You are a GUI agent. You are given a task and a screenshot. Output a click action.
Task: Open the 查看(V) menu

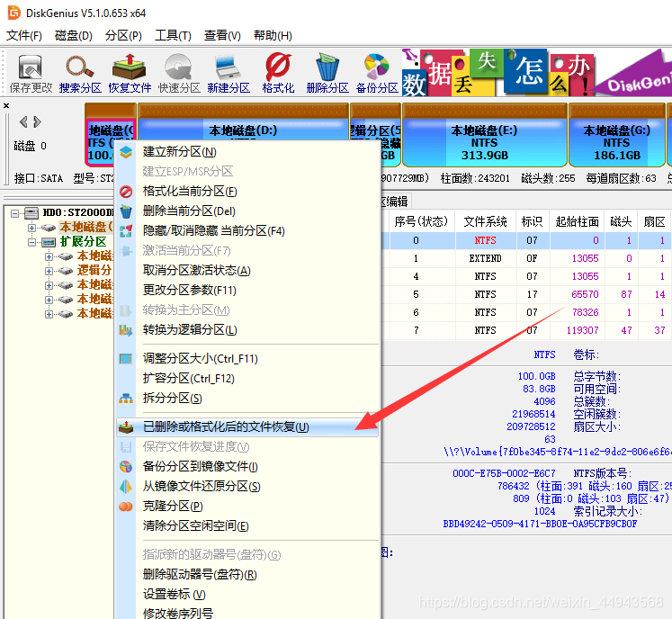tap(222, 36)
